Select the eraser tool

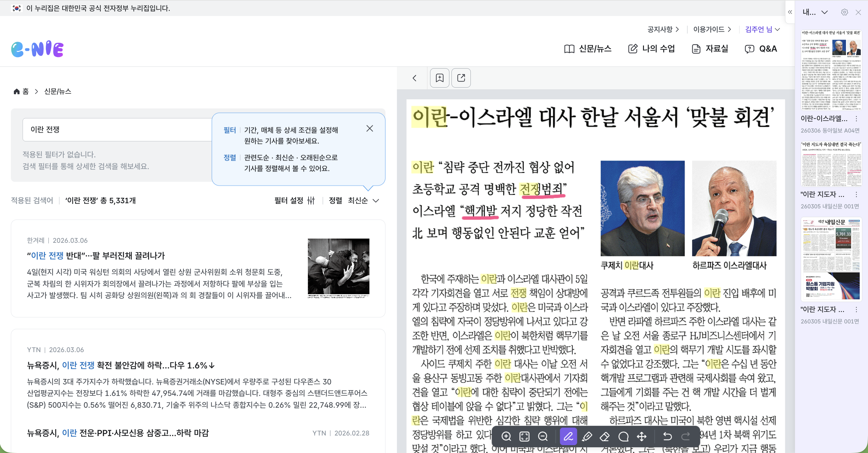tap(605, 436)
